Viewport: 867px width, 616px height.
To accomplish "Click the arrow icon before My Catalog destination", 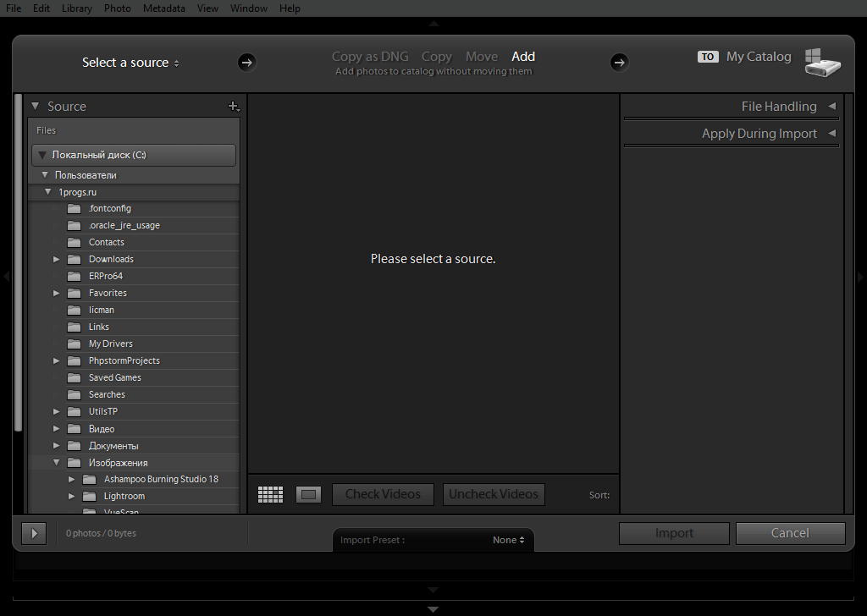I will click(x=619, y=62).
